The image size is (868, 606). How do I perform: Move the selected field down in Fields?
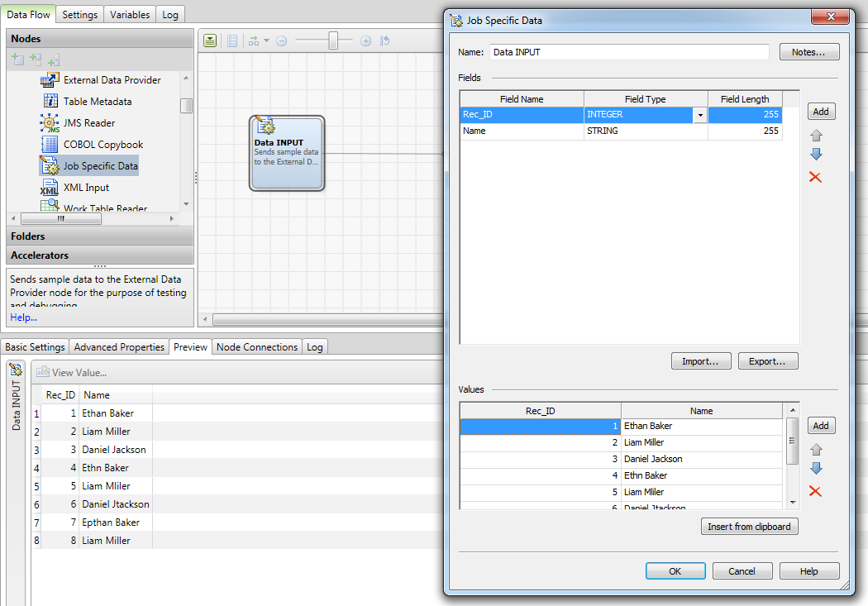pyautogui.click(x=816, y=155)
